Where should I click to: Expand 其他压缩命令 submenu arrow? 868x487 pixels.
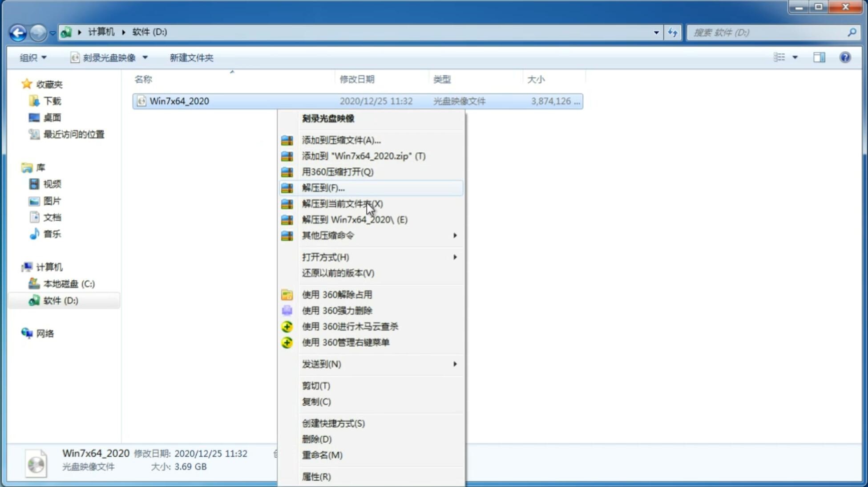[454, 235]
